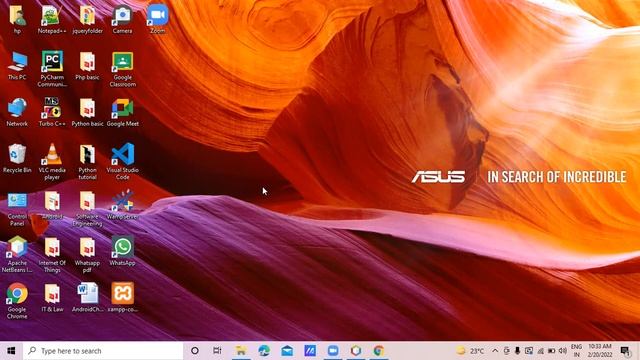Click the Type here to search box
640x360 pixels.
(x=103, y=351)
